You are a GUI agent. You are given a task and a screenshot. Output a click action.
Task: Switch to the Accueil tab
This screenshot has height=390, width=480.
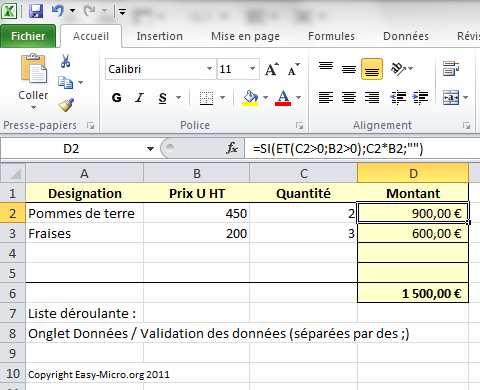(91, 36)
